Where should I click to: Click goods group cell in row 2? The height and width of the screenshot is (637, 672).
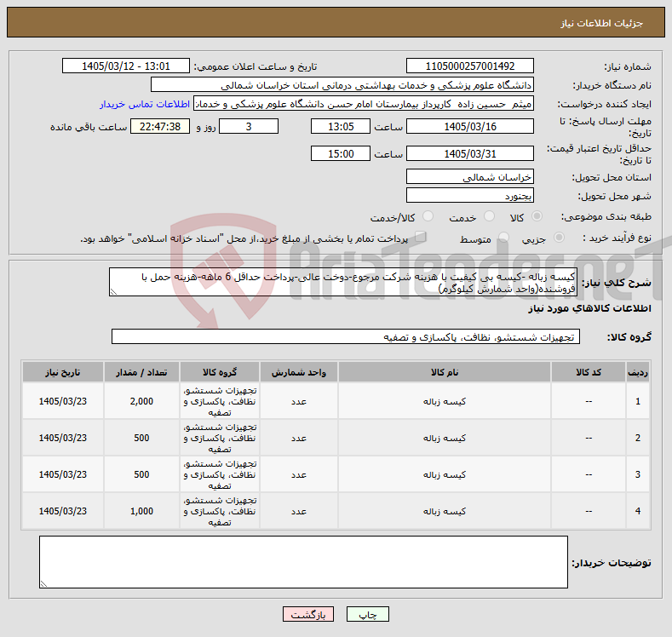point(220,438)
